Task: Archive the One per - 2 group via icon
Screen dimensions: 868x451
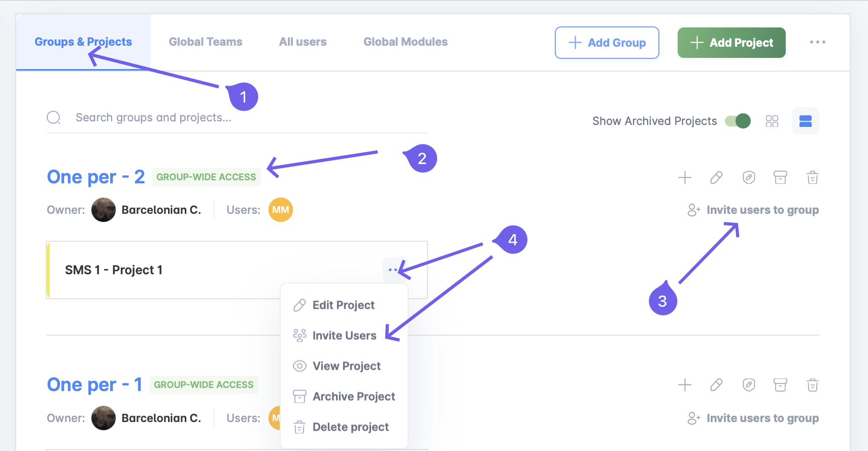Action: (x=780, y=177)
